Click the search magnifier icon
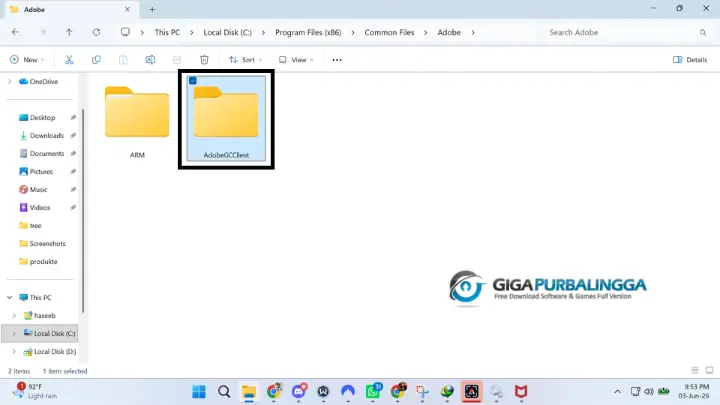The height and width of the screenshot is (405, 720). [x=703, y=33]
